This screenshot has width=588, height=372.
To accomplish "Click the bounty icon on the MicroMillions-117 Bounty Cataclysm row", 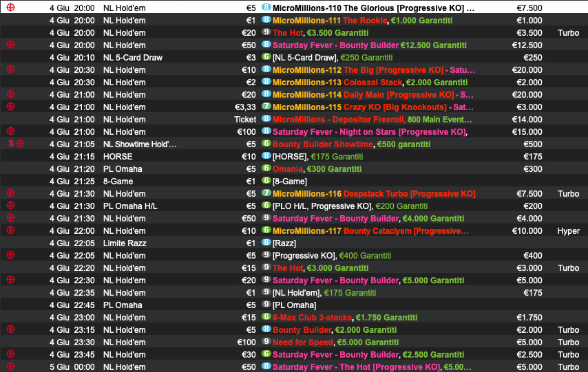I will tap(10, 230).
